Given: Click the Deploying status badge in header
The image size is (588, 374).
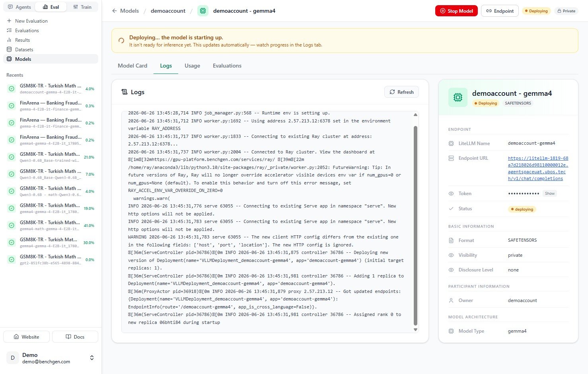Looking at the screenshot, I should coord(536,11).
